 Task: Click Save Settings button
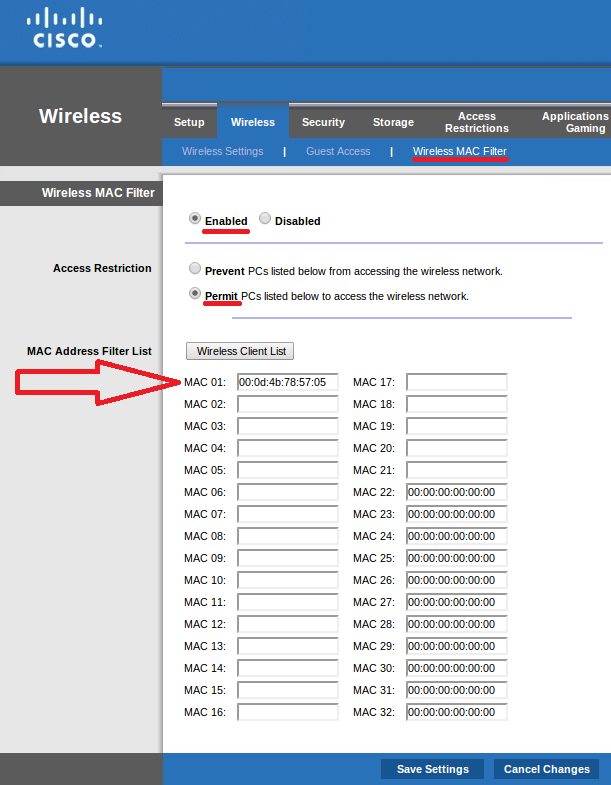[432, 769]
